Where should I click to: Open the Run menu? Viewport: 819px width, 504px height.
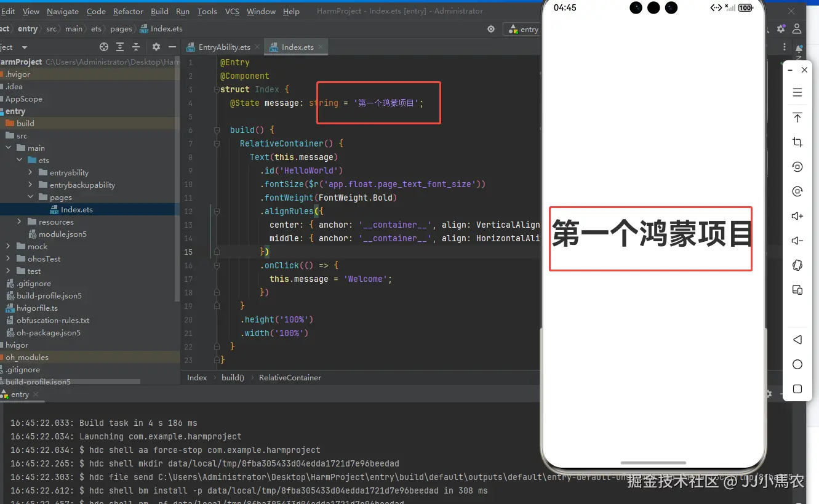tap(183, 11)
